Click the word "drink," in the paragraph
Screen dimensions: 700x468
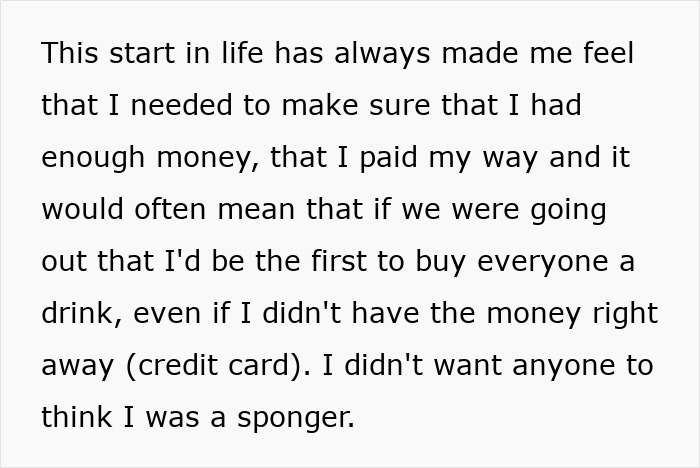pyautogui.click(x=82, y=313)
